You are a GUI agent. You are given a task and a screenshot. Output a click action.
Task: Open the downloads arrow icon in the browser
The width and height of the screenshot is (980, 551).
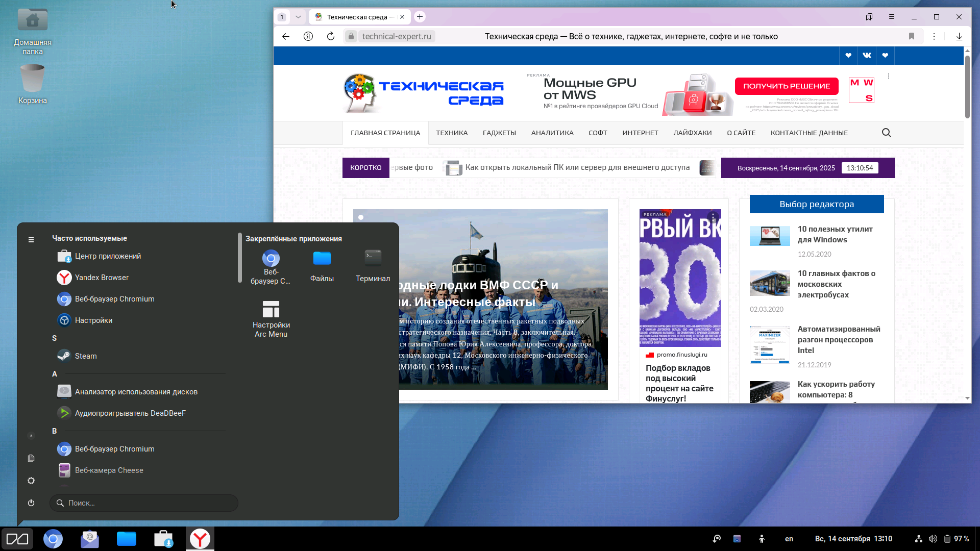[959, 36]
